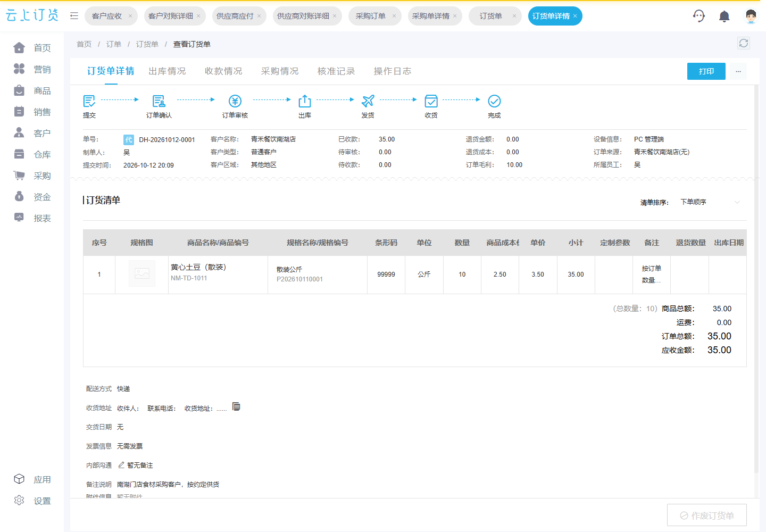766x532 pixels.
Task: Click the 订单审核 yen step icon
Action: pos(235,101)
